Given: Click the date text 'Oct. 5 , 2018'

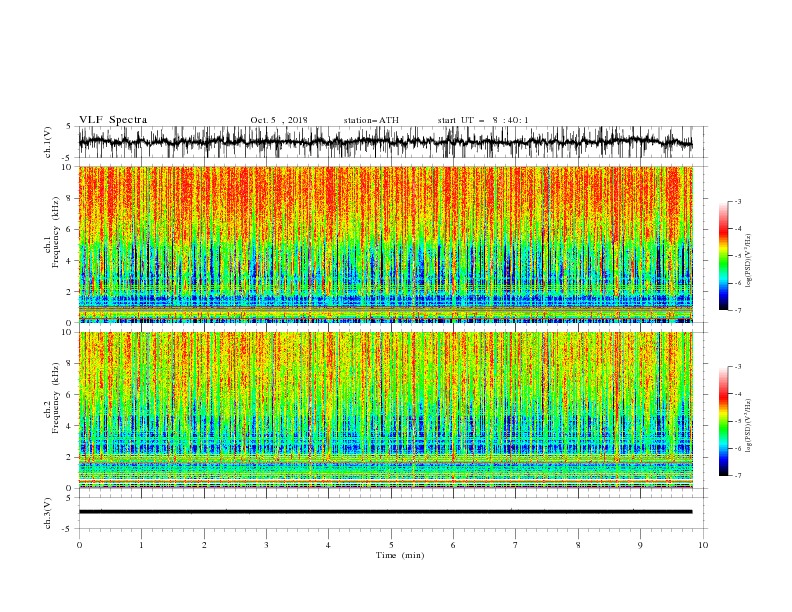Looking at the screenshot, I should point(279,120).
